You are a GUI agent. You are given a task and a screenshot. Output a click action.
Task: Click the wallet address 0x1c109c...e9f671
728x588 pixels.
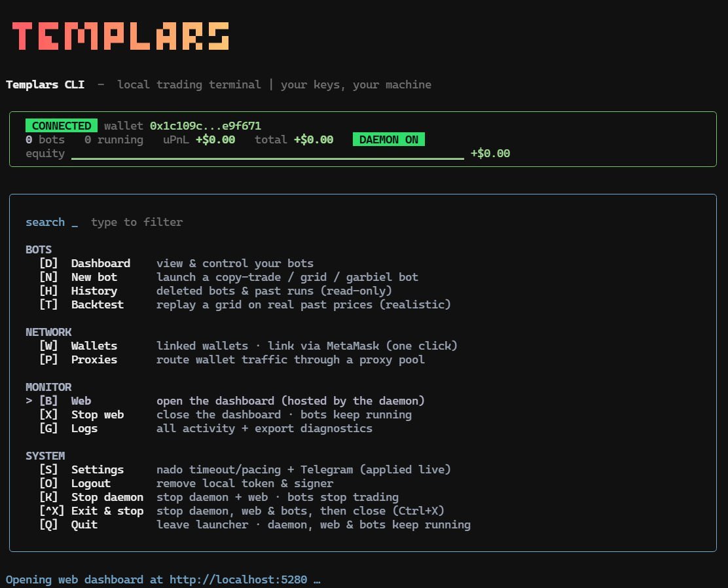[x=205, y=126]
